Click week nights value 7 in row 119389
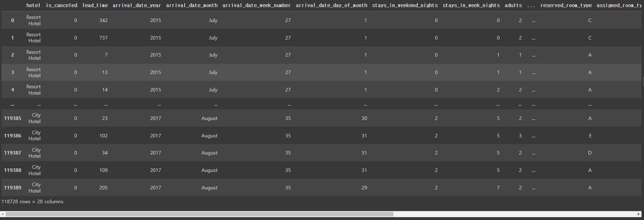The height and width of the screenshot is (220, 644). pos(498,188)
